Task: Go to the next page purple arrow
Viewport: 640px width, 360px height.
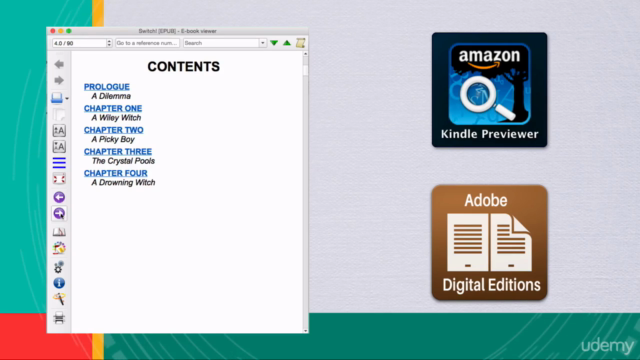Action: [x=59, y=213]
